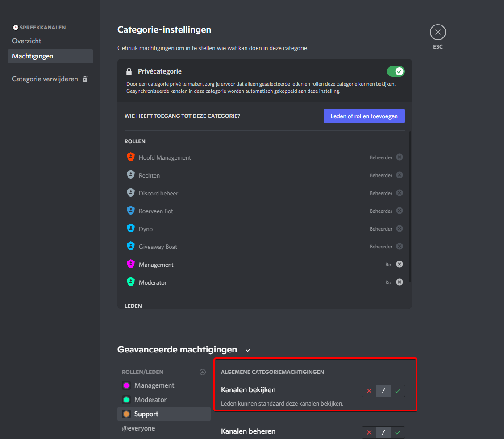Collapse the Geavanceerde machtigingen section chevron
Screen dimensions: 504x439
click(248, 350)
